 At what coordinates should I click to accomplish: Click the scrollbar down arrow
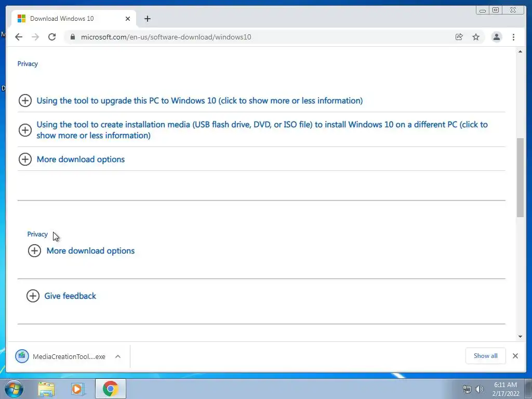[x=520, y=337]
